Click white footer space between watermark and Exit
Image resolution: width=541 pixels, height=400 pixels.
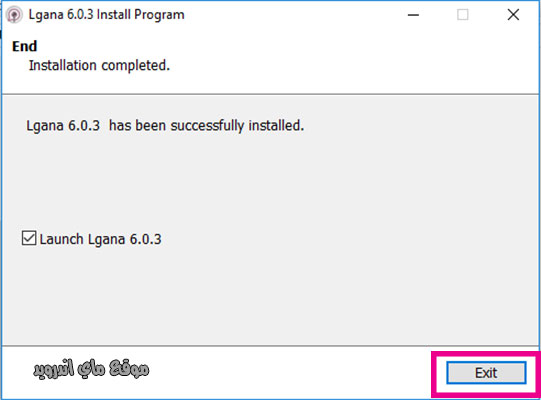[x=290, y=372]
